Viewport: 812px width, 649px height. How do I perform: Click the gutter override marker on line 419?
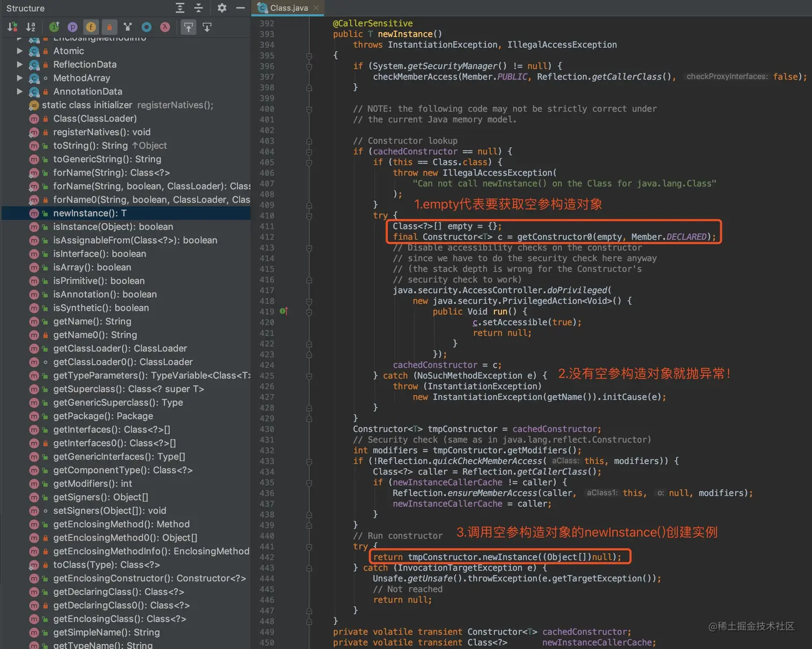coord(284,311)
